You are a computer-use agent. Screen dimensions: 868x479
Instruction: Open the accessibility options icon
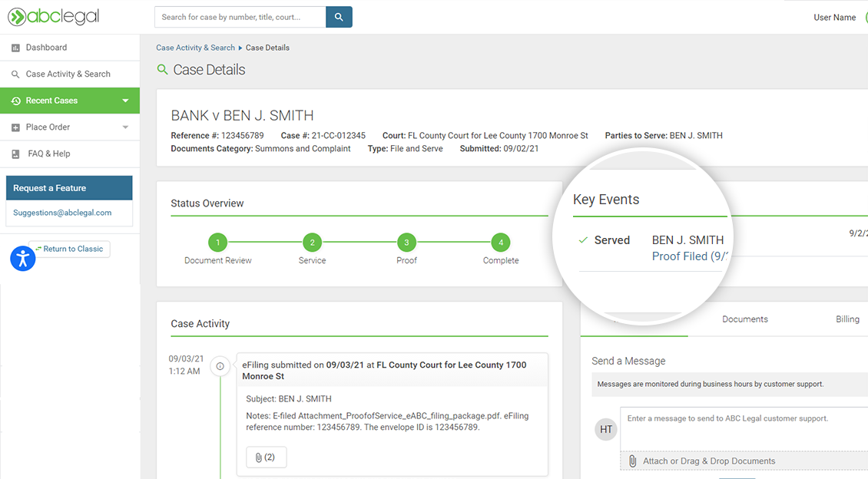pos(23,259)
